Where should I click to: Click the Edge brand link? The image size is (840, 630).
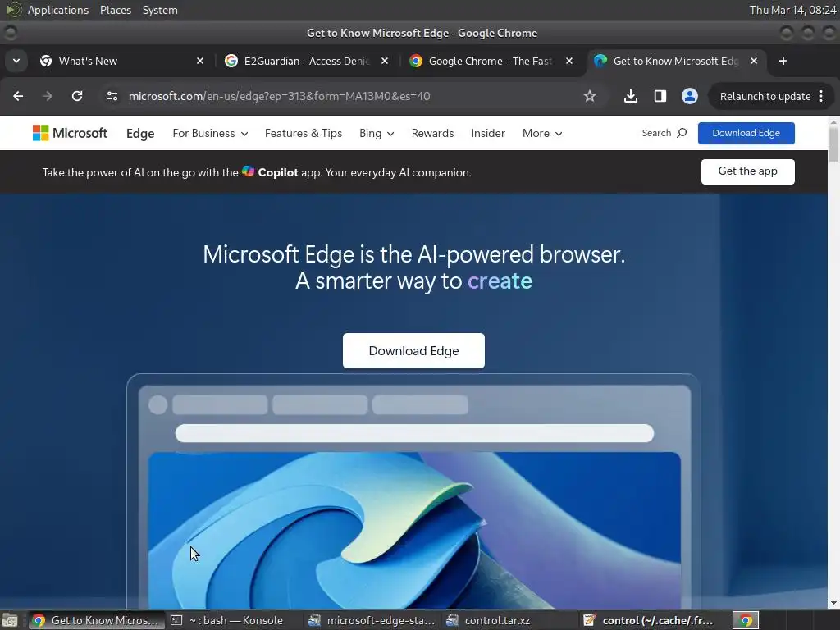point(140,134)
